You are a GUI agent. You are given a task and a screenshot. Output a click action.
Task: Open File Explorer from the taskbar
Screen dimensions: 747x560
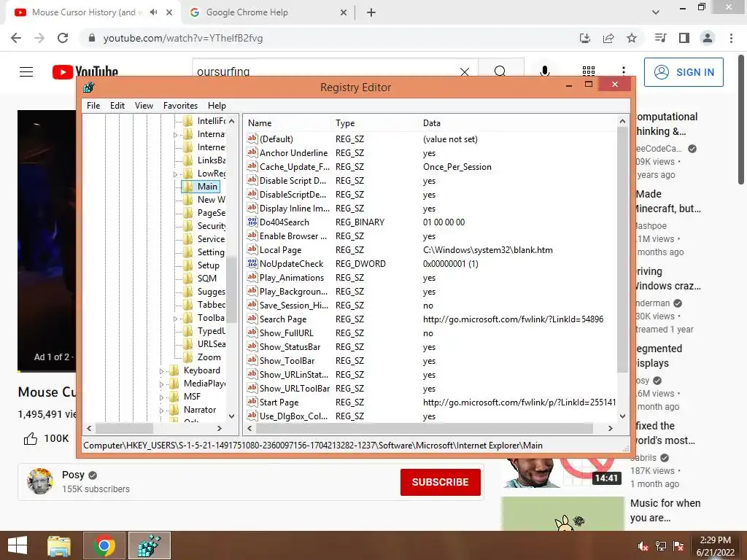(x=59, y=545)
